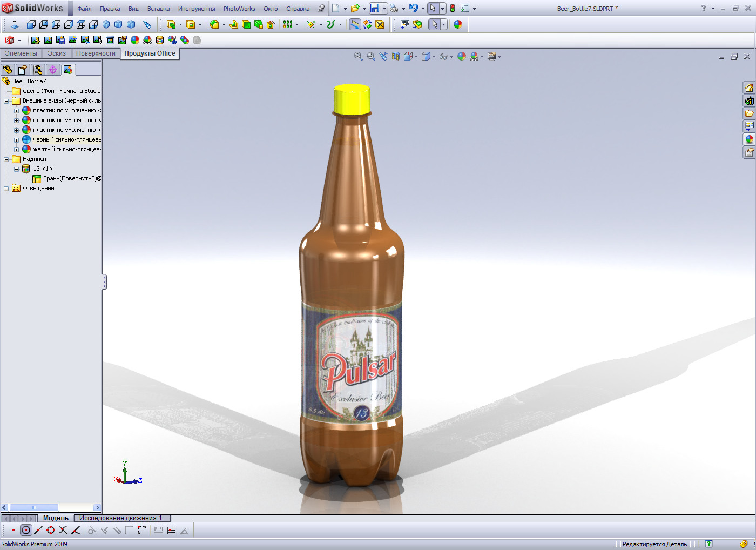Toggle Center Points snap
The height and width of the screenshot is (550, 756).
click(x=26, y=531)
